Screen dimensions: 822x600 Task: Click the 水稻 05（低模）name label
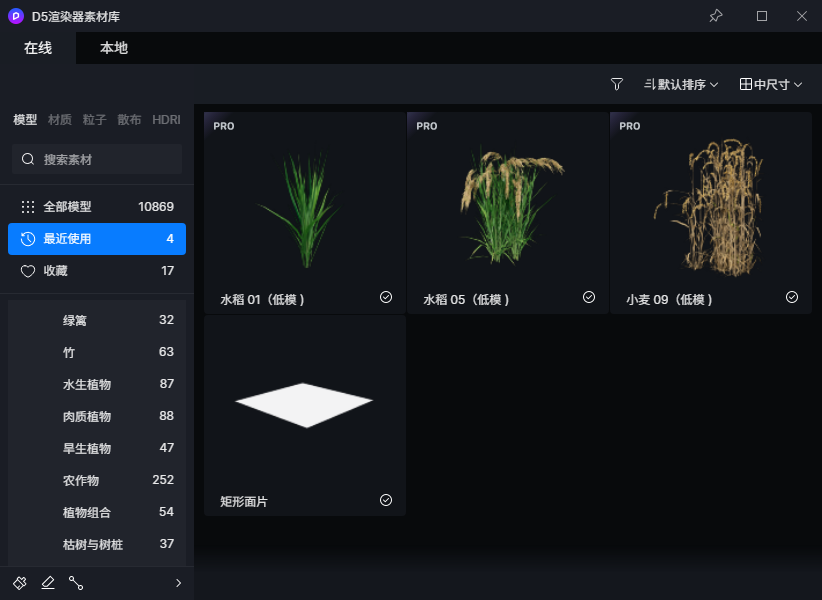point(467,300)
